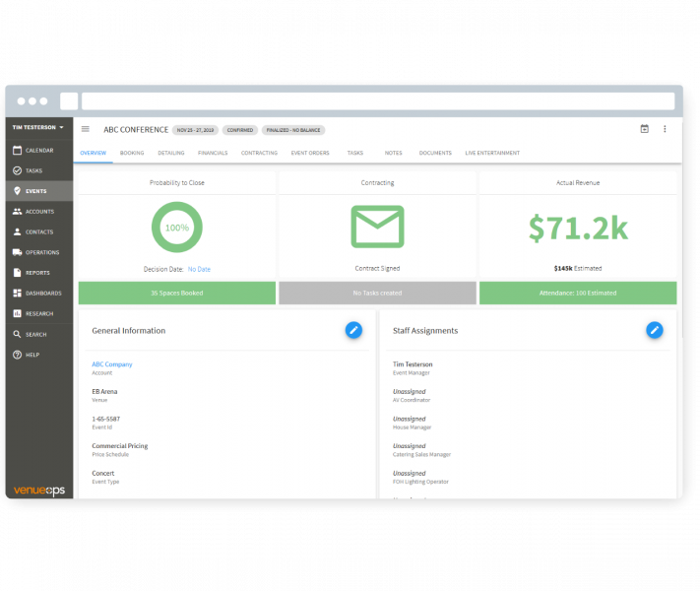Image resolution: width=700 pixels, height=591 pixels.
Task: Click the No Date decision date link
Action: [199, 269]
